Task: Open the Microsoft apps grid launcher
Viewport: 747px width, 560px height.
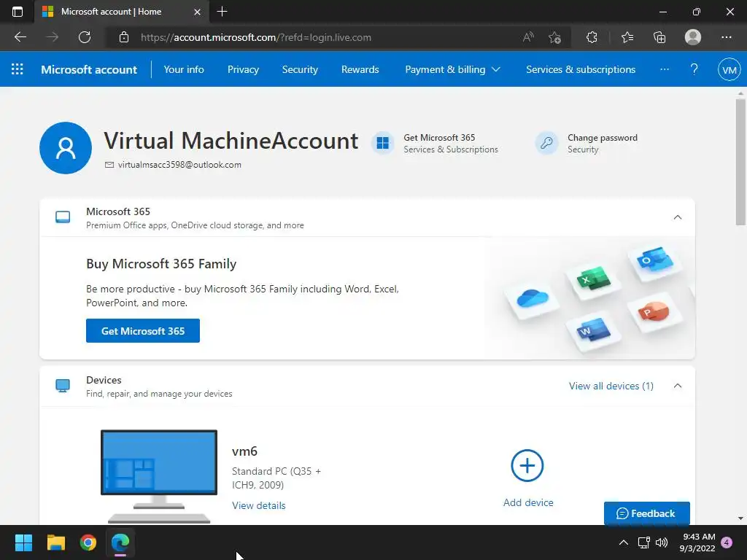Action: (x=18, y=69)
